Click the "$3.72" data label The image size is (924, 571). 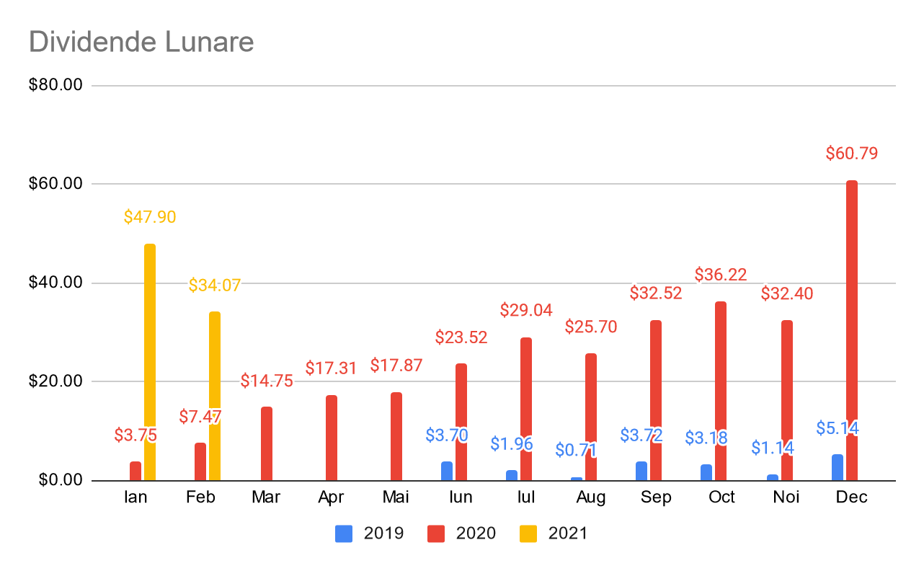[641, 435]
